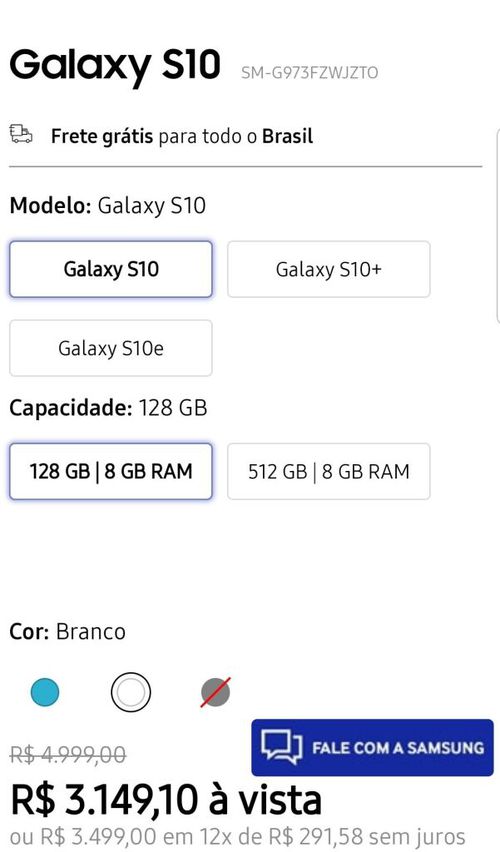500x852 pixels.
Task: Click the crossed-out R$ 4.999,00 price
Action: tap(68, 754)
